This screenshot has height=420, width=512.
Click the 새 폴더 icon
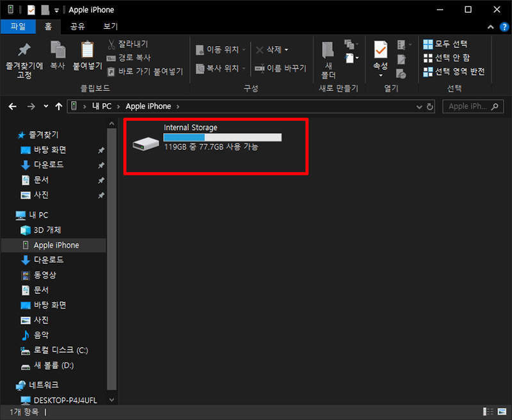(328, 50)
